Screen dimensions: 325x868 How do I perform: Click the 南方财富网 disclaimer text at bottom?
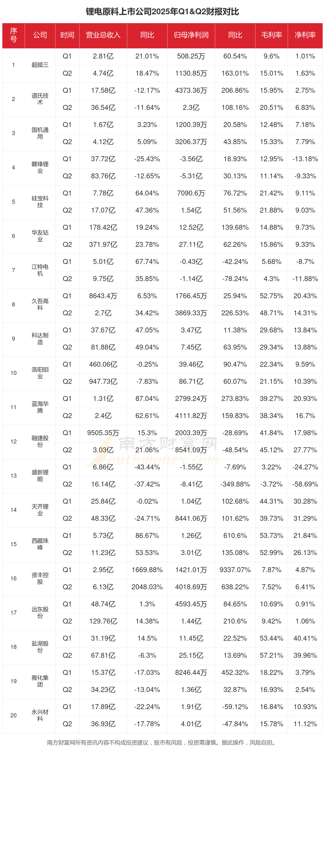pos(162,743)
